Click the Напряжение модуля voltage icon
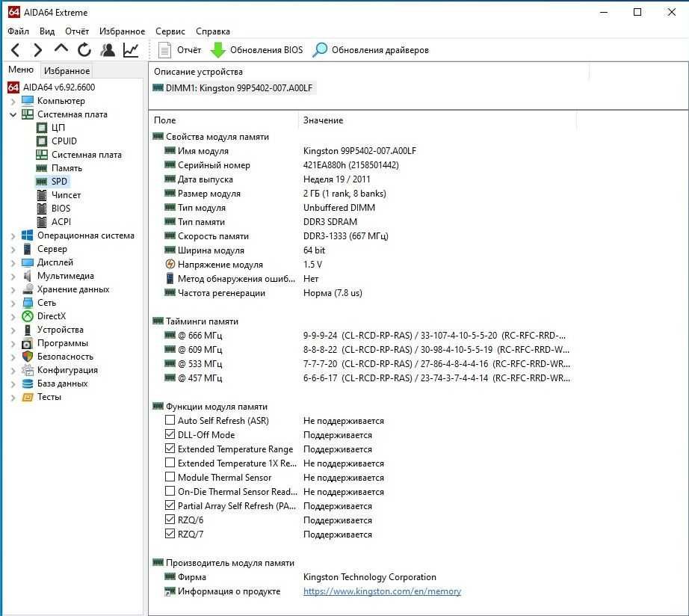 pos(170,265)
